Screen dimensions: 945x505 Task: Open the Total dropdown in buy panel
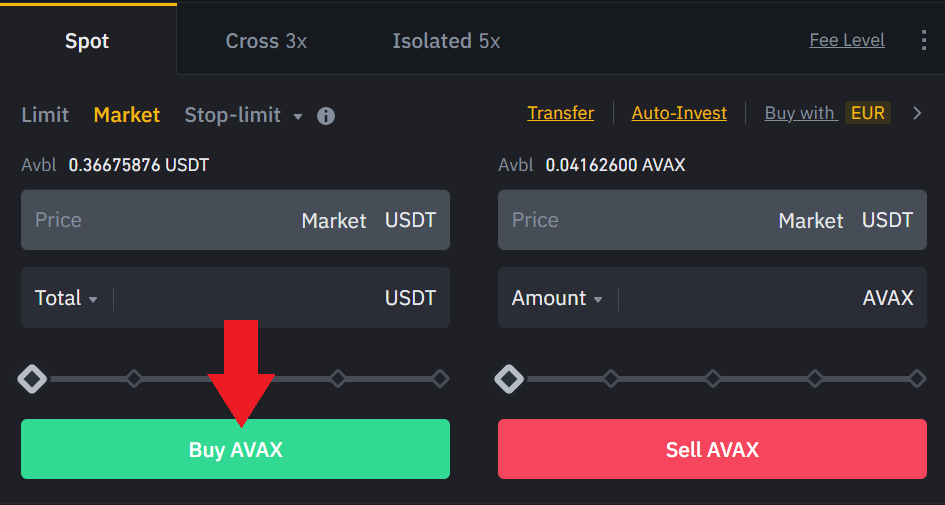point(66,298)
